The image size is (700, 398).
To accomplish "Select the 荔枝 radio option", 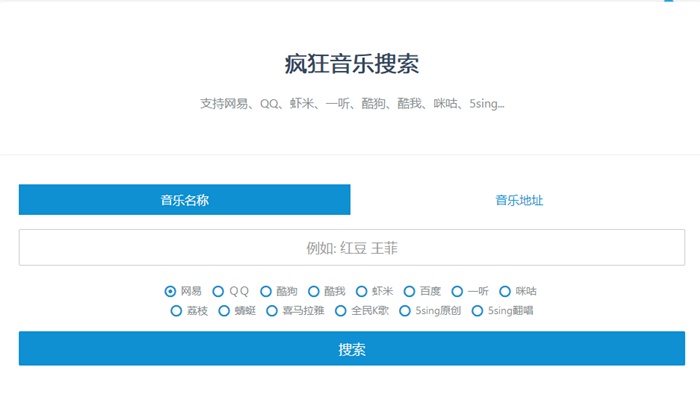I will point(176,311).
